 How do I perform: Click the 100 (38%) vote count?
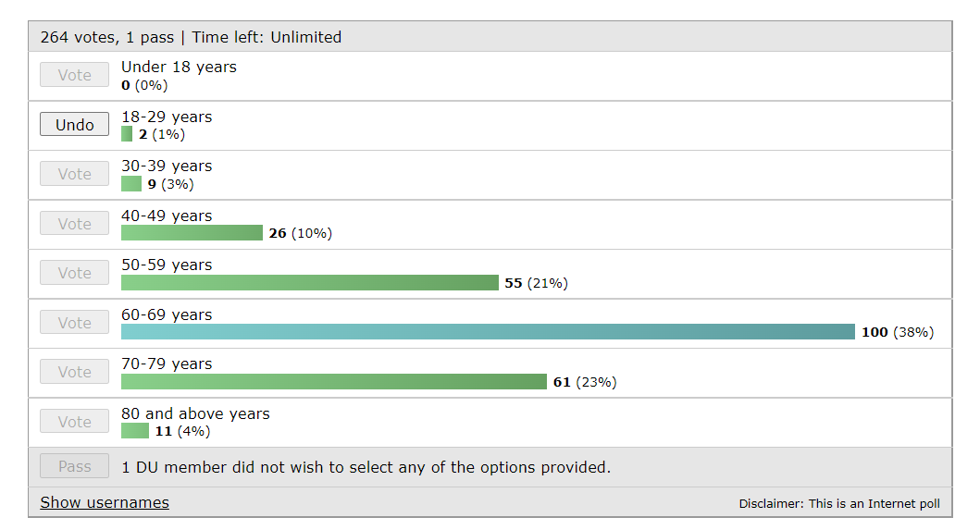[897, 332]
